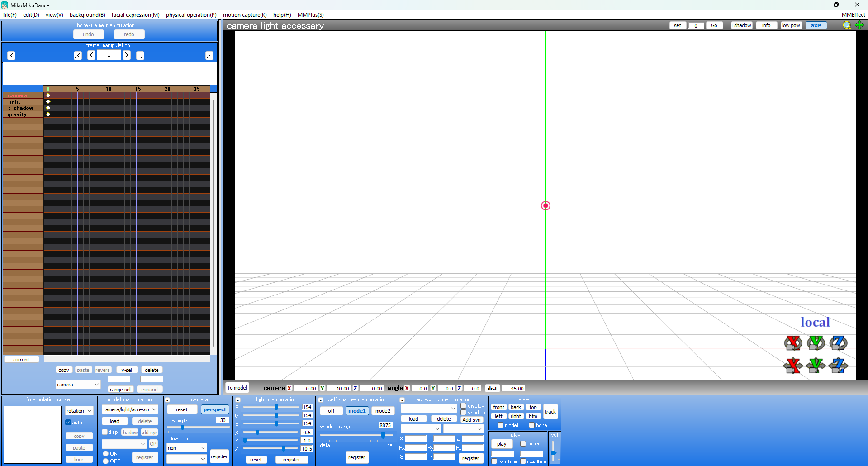
Task: Jump to the first frame in frame manipulation
Action: (x=11, y=55)
